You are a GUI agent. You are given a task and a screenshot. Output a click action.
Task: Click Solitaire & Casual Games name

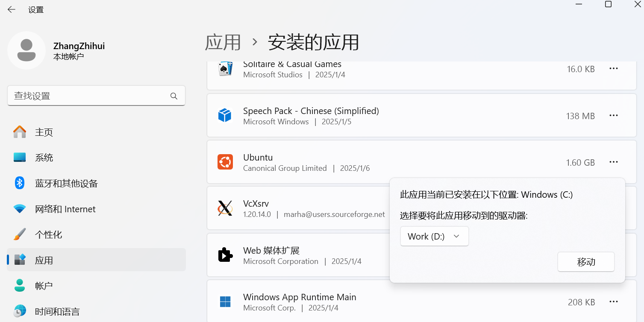tap(292, 64)
